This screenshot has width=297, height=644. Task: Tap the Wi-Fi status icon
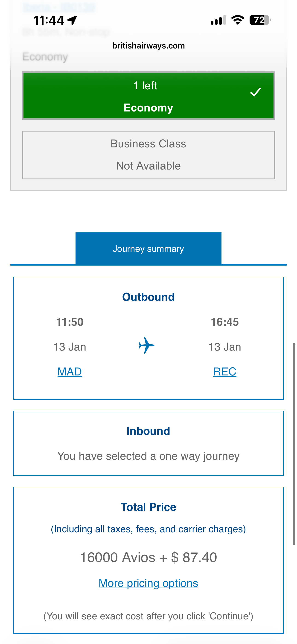click(x=238, y=20)
